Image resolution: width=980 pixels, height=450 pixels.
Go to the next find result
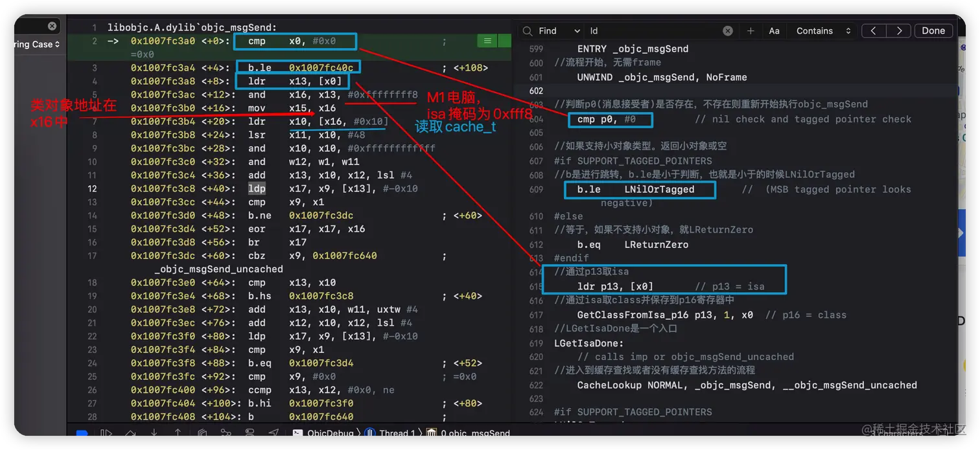(898, 31)
